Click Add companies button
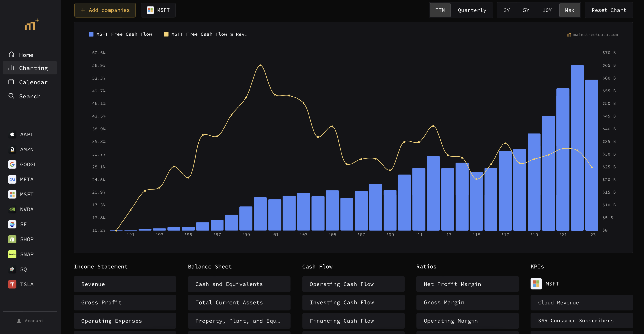This screenshot has width=644, height=334. coord(105,10)
